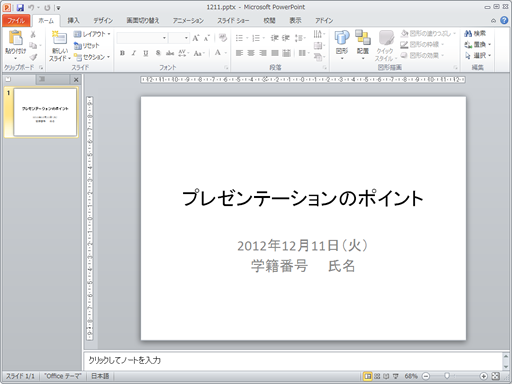The height and width of the screenshot is (384, 512).
Task: Close the slide thumbnail pane
Action: pos(76,80)
